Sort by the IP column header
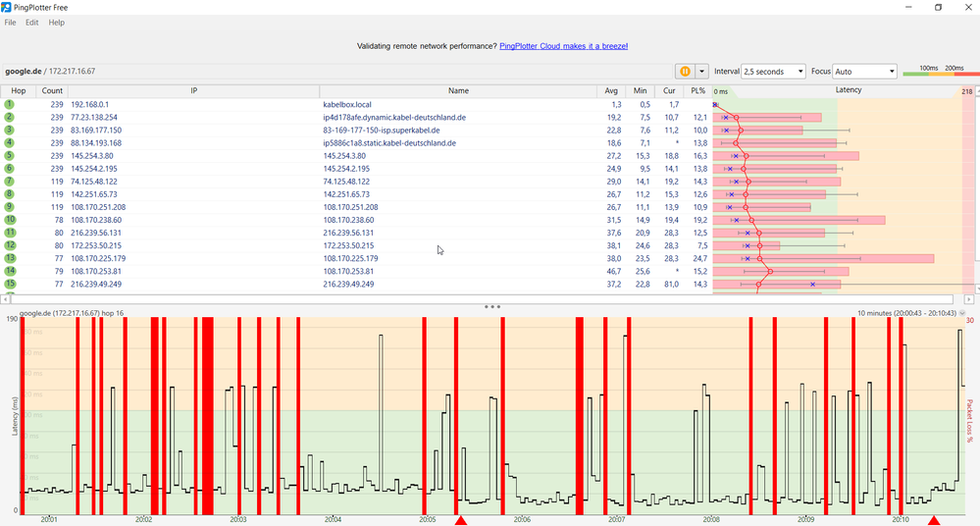980x526 pixels. 194,90
